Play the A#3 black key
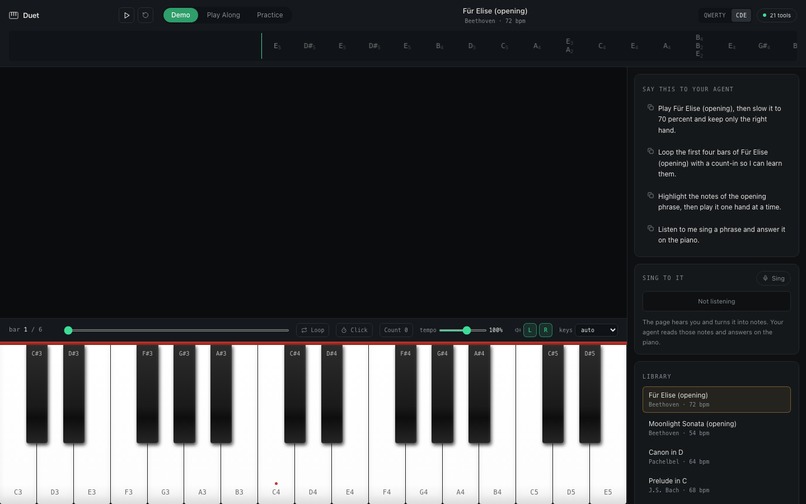This screenshot has height=504, width=806. 221,393
